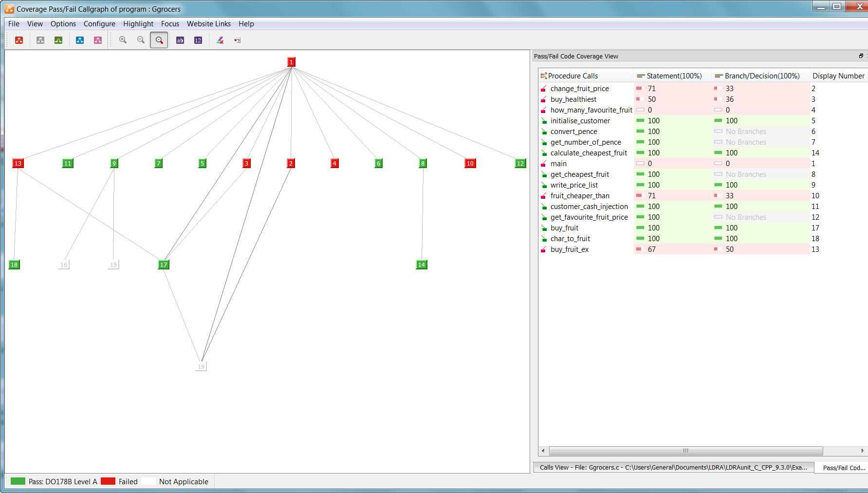Clear highlights with the pen-and-cross icon
The height and width of the screenshot is (493, 868).
coord(220,40)
